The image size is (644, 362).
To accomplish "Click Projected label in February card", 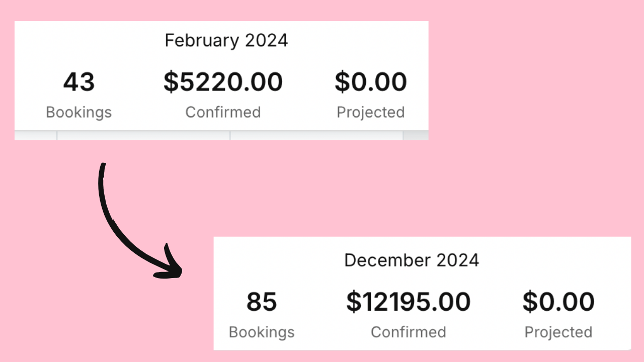I will pyautogui.click(x=371, y=112).
